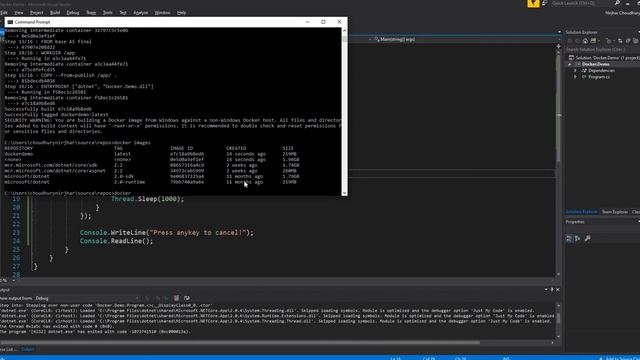Click the Categorized icon in Properties panel
The image size is (640, 360).
tap(569, 238)
